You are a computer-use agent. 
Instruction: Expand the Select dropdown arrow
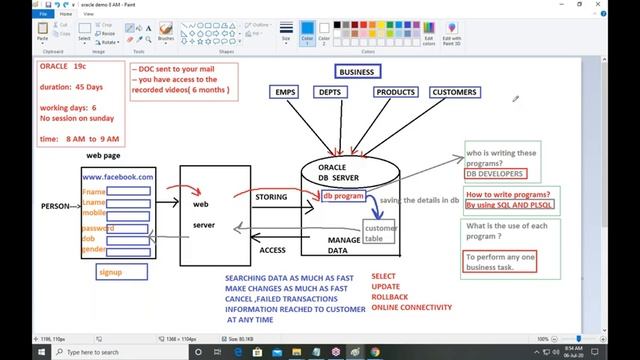84,42
